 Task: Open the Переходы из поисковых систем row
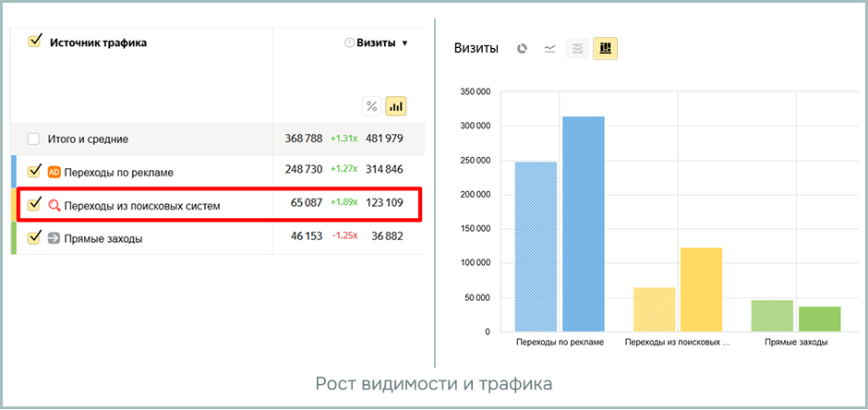[141, 205]
